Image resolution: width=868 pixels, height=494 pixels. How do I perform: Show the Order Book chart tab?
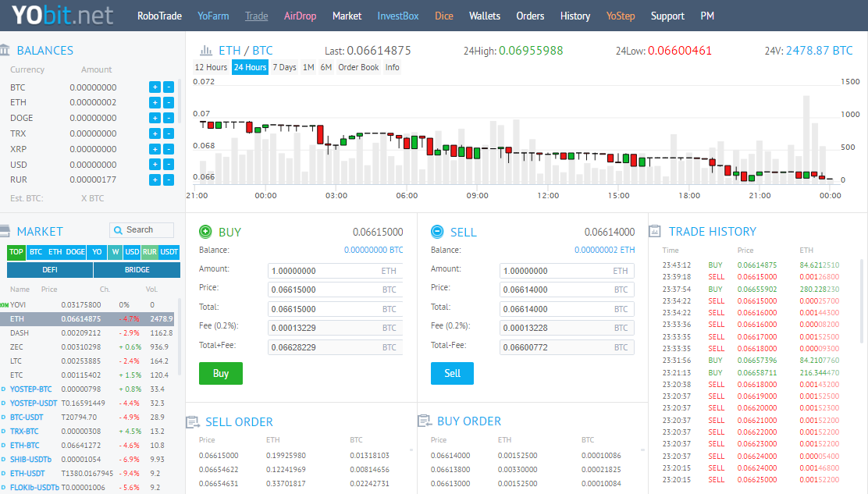pos(359,67)
